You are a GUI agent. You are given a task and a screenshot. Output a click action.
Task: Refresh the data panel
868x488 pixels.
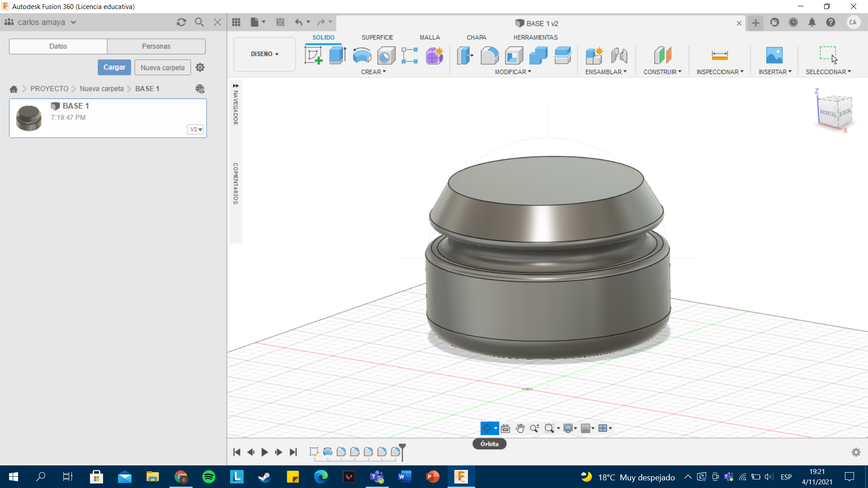click(181, 22)
